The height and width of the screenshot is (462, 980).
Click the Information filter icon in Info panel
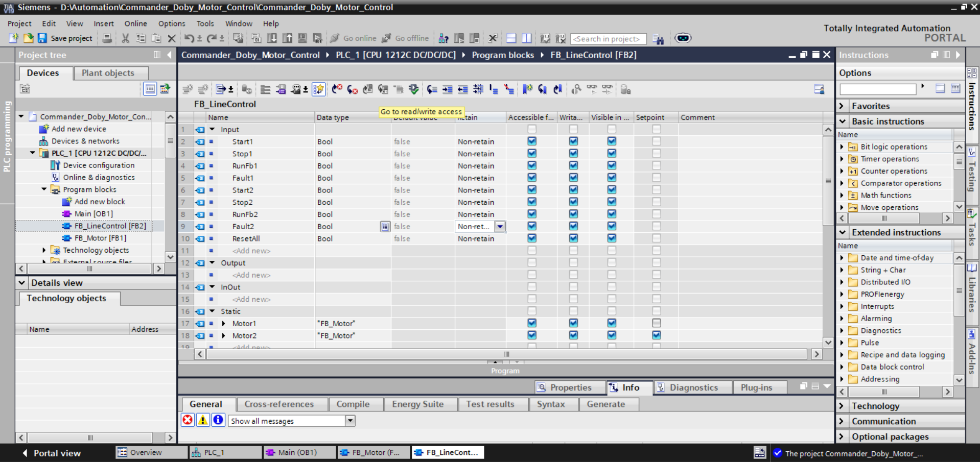218,420
